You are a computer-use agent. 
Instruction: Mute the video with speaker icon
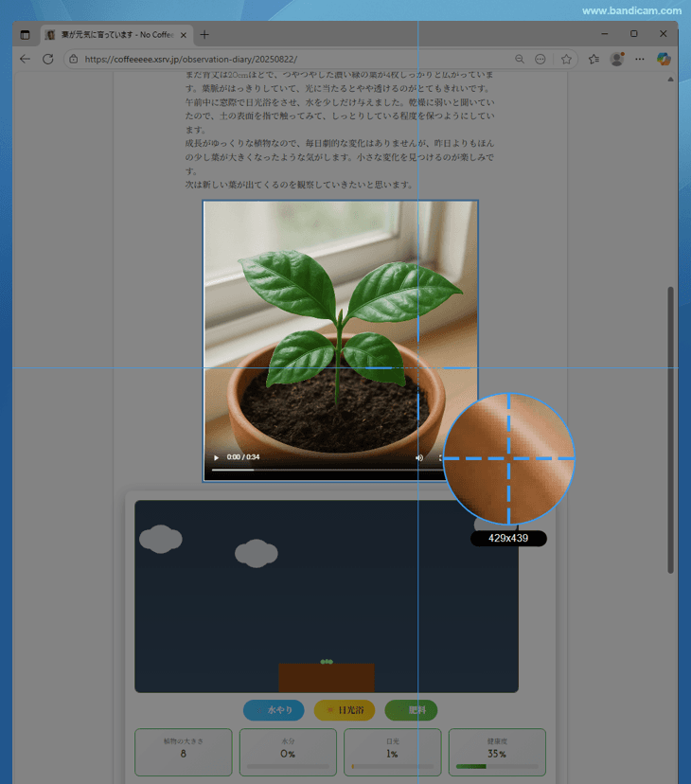[x=419, y=457]
